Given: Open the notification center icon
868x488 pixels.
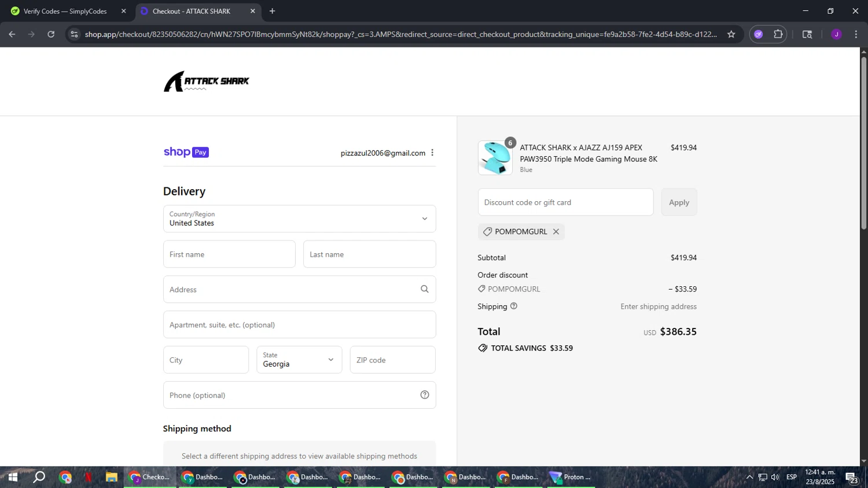Looking at the screenshot, I should click(x=852, y=478).
